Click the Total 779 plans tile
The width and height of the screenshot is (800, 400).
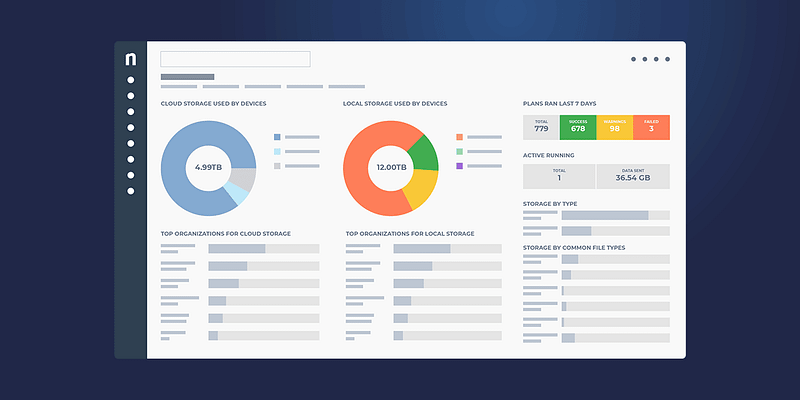[x=541, y=127]
